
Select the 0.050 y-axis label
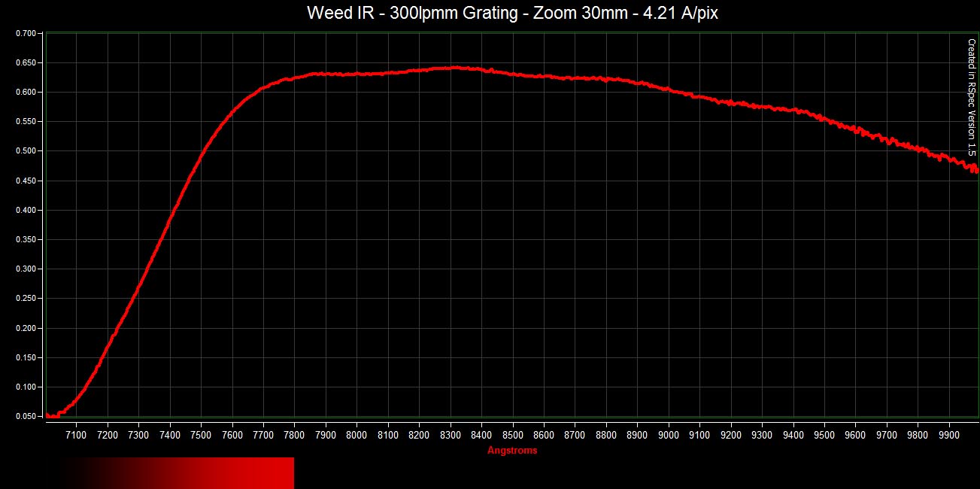click(x=26, y=417)
